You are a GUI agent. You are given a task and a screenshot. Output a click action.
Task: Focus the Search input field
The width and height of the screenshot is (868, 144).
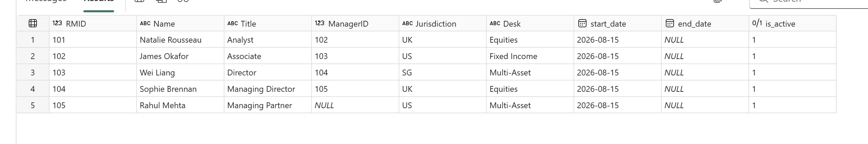[x=809, y=3]
